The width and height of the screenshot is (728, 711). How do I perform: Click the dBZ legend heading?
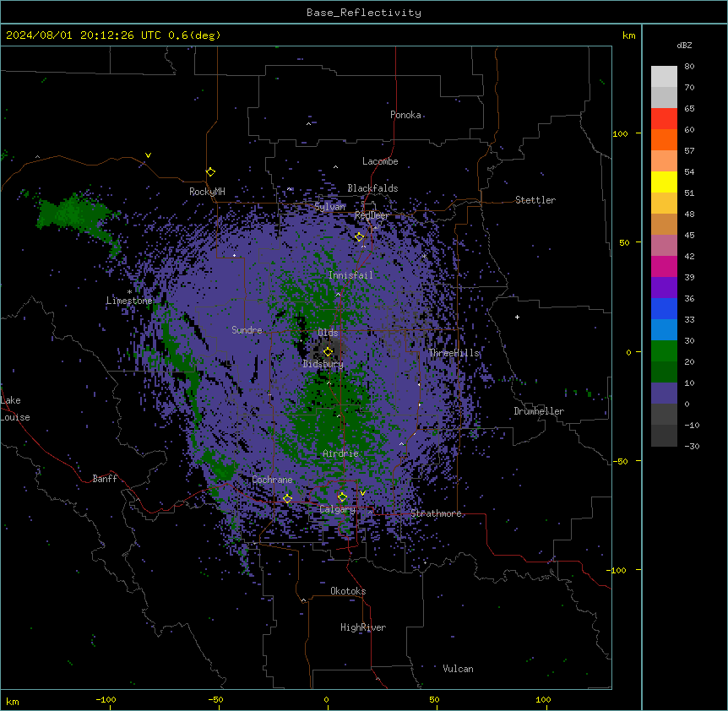pos(684,45)
